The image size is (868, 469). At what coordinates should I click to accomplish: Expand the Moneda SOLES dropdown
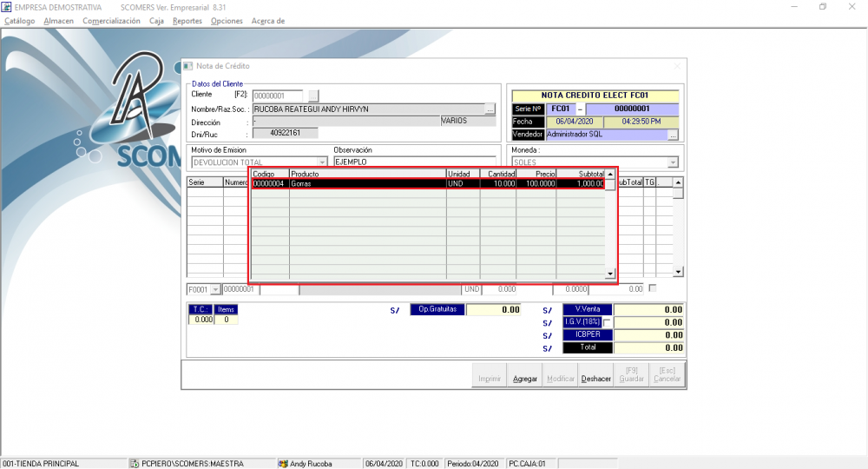pyautogui.click(x=673, y=162)
